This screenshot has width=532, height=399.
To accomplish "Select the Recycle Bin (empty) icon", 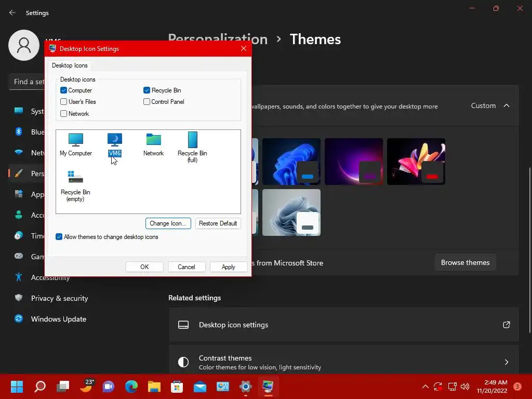I will 75,187.
